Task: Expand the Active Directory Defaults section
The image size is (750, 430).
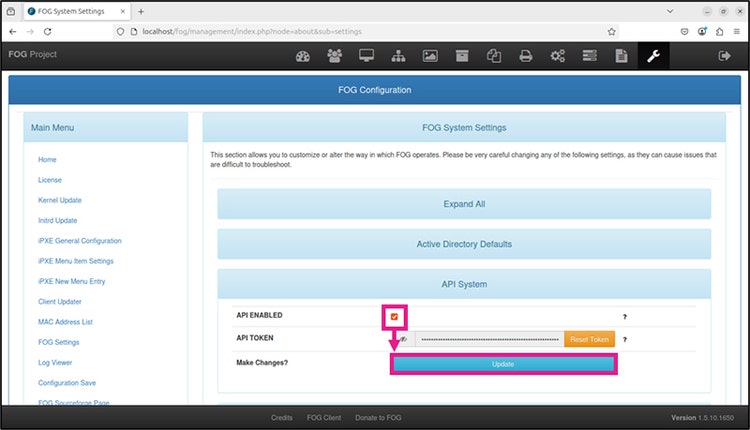Action: point(464,244)
